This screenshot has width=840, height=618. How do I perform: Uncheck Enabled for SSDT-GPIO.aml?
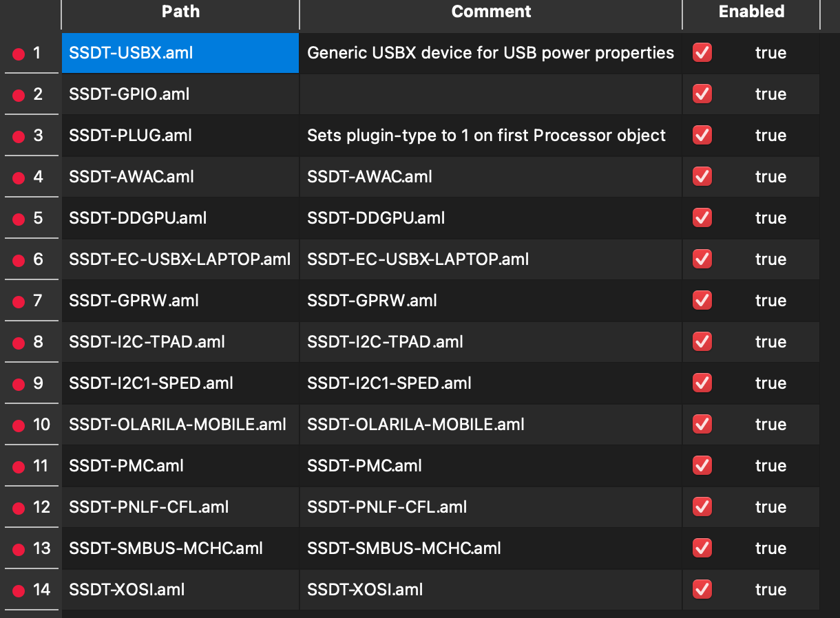[x=702, y=94]
